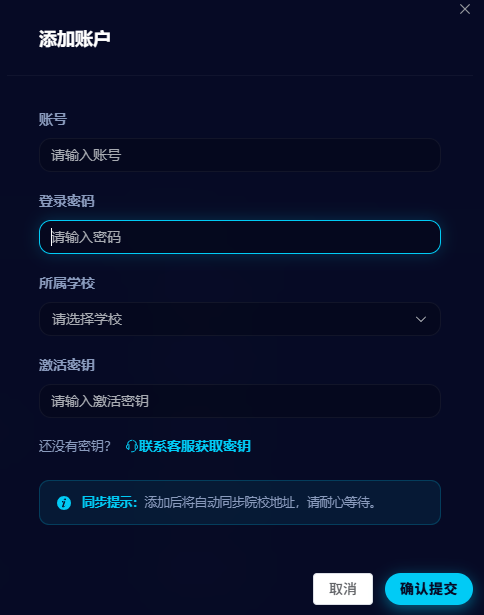Click the 取消 cancel button
The image size is (484, 615).
click(x=343, y=589)
